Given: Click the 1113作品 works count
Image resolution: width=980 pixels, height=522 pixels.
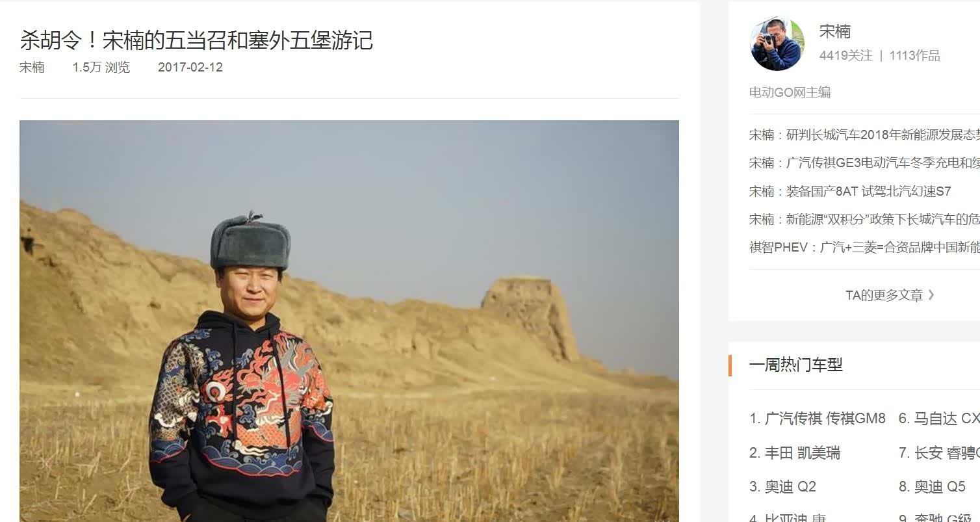Looking at the screenshot, I should click(x=914, y=55).
